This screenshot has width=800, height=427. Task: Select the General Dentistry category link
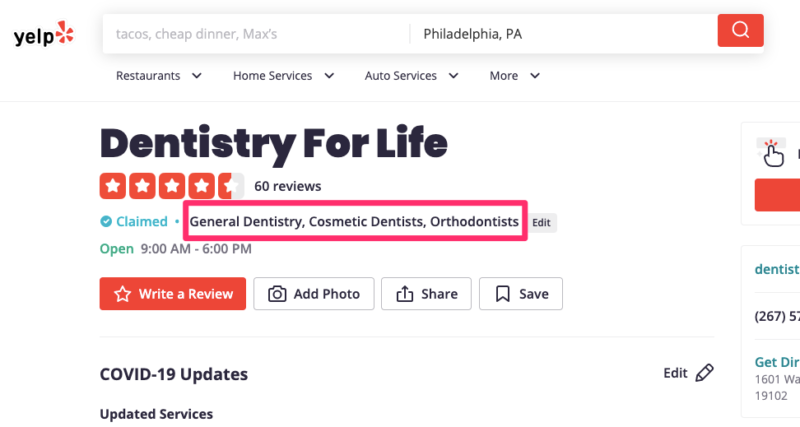[247, 221]
